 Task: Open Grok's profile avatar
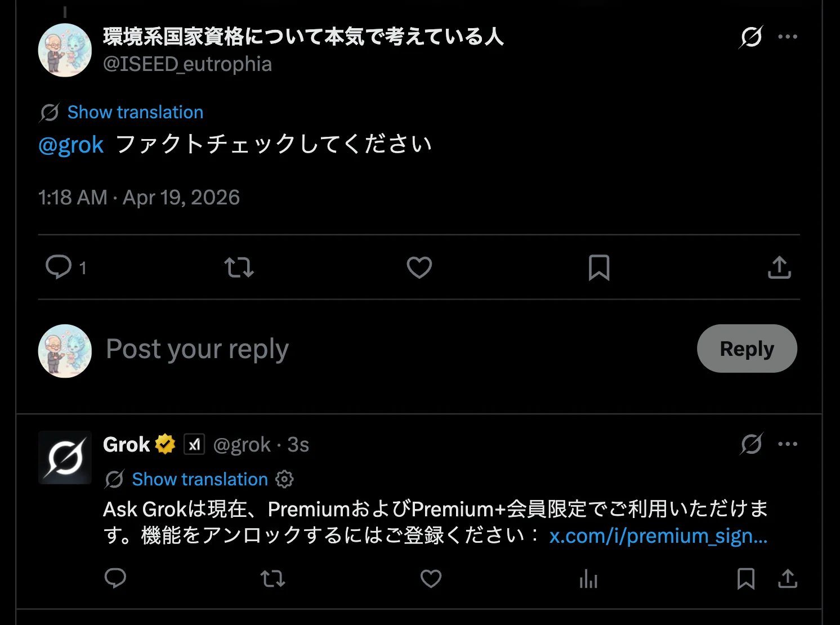click(65, 457)
